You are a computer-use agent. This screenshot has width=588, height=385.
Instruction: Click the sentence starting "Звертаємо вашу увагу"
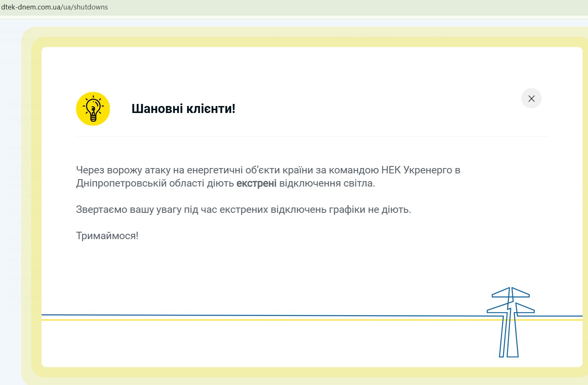[243, 210]
